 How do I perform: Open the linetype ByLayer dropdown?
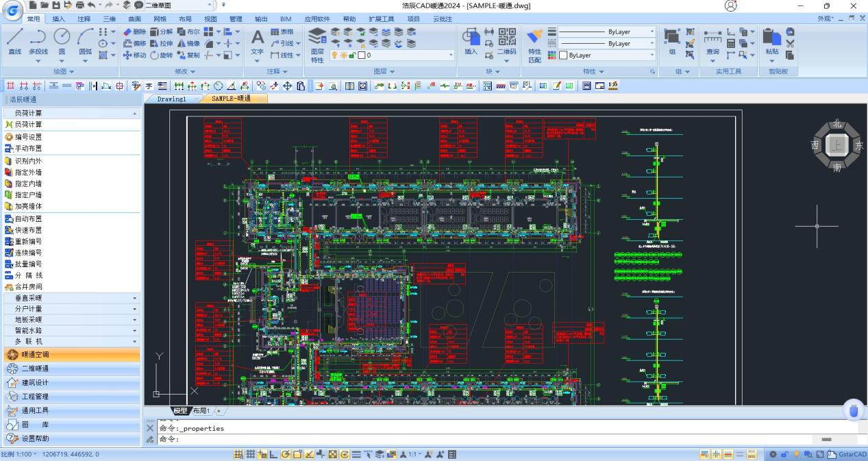[606, 32]
